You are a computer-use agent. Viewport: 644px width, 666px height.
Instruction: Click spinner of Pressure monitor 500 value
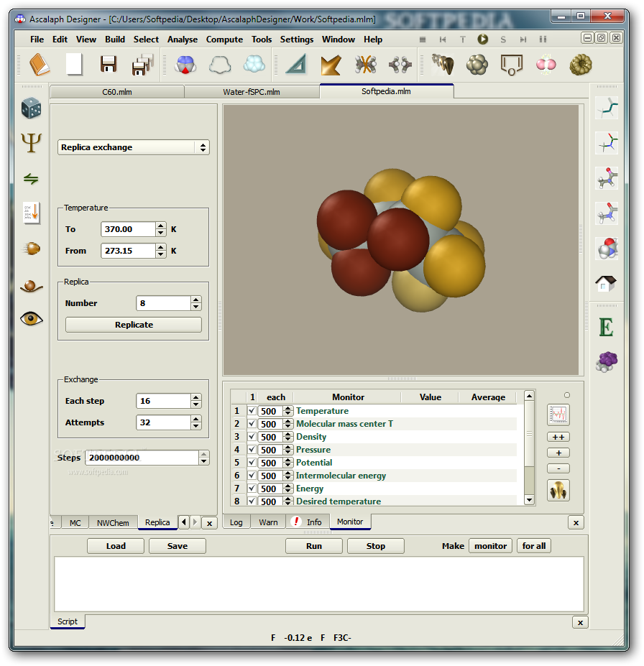pos(288,449)
